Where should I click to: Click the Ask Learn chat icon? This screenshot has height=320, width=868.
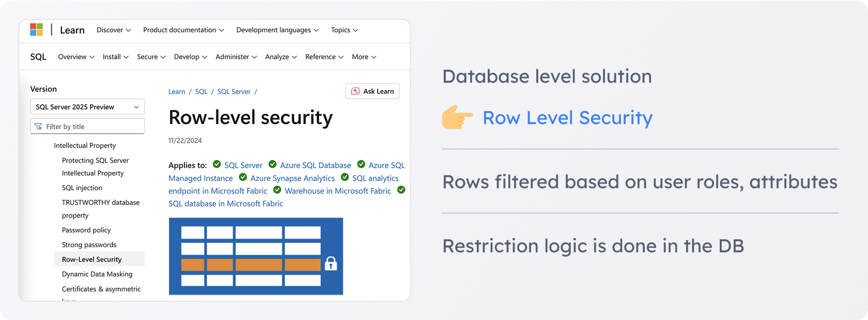[355, 91]
